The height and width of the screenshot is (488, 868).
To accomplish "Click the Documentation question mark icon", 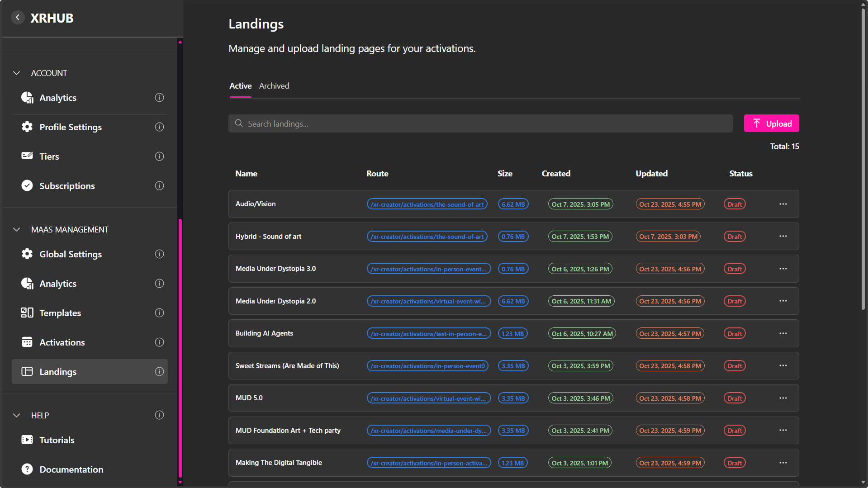I will [x=27, y=469].
